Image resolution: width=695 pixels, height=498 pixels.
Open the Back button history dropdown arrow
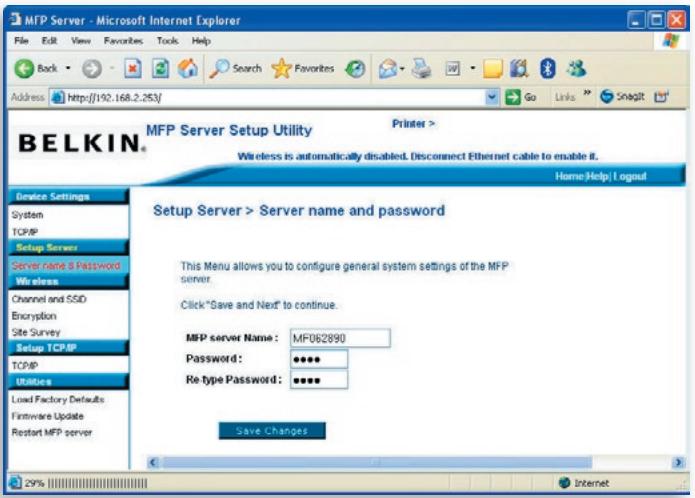pos(68,68)
